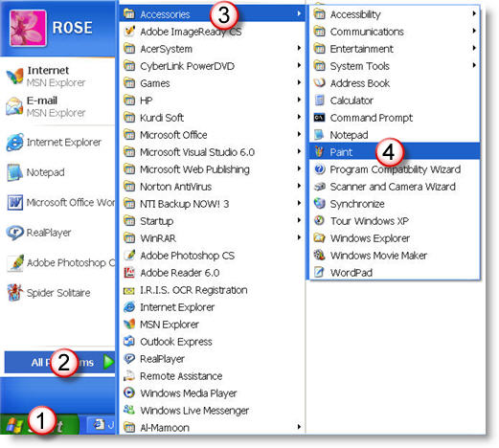Expand the Games submenu arrow
Viewport: 499px width, 448px height.
tap(299, 82)
